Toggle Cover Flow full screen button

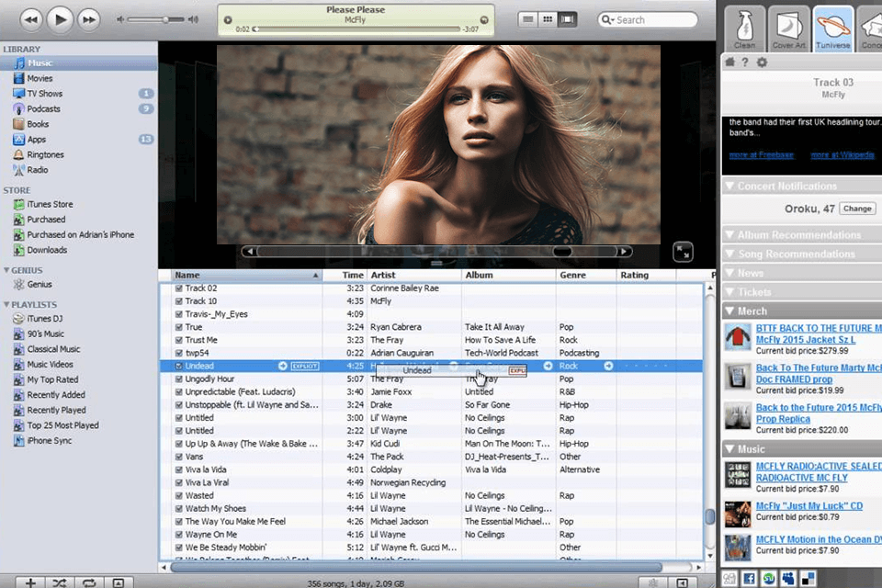tap(683, 252)
